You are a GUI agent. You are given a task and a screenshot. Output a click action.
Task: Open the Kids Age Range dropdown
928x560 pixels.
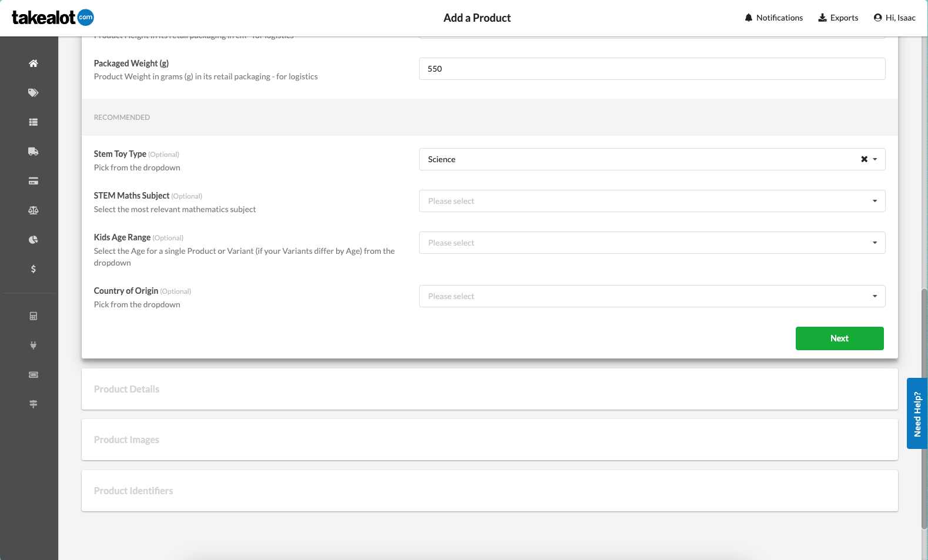(651, 243)
